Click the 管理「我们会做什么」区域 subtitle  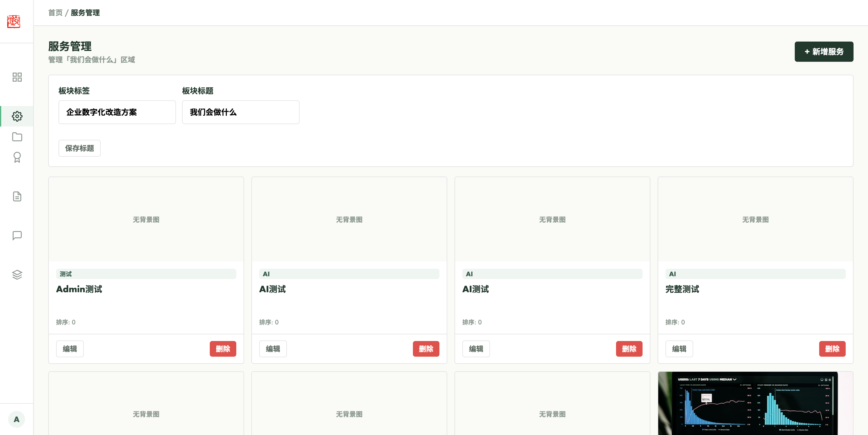click(91, 60)
